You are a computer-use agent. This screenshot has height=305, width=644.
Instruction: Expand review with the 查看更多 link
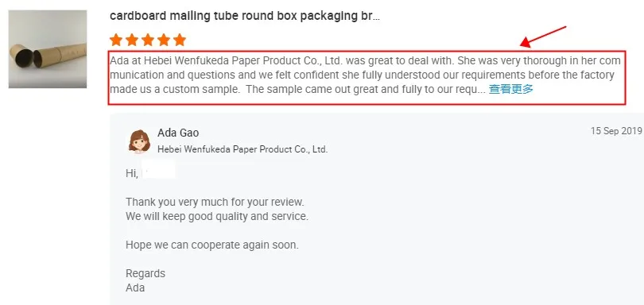pyautogui.click(x=511, y=90)
